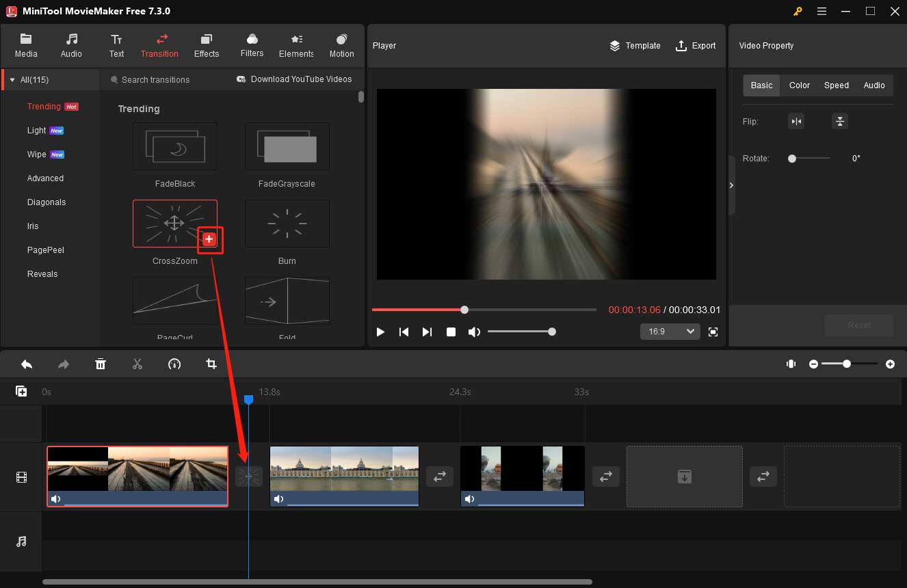Mute audio of the first pier clip
This screenshot has width=907, height=588.
[x=55, y=499]
